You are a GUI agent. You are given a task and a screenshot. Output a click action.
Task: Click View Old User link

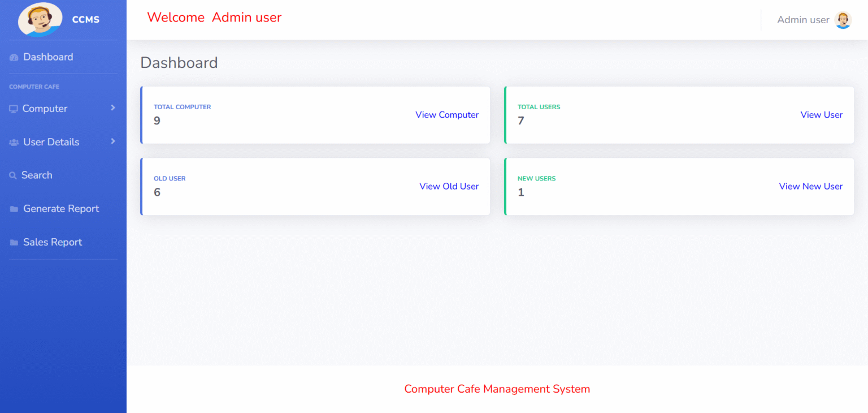coord(449,187)
